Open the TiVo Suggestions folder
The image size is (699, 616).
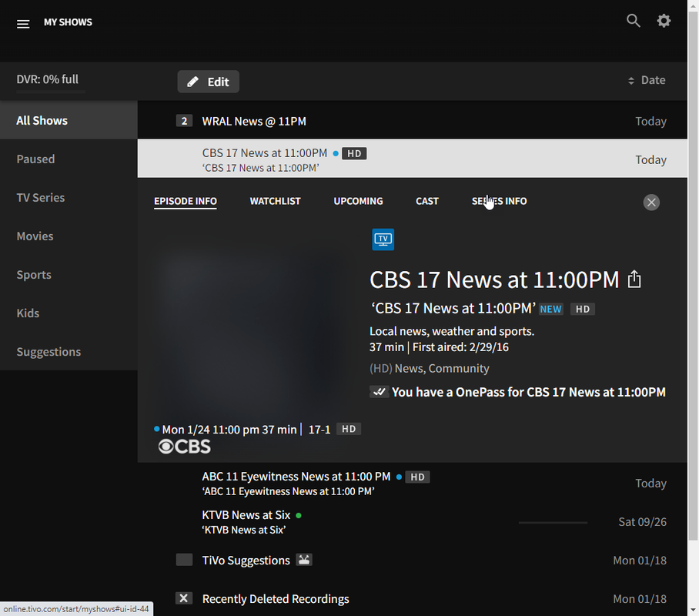(413, 561)
